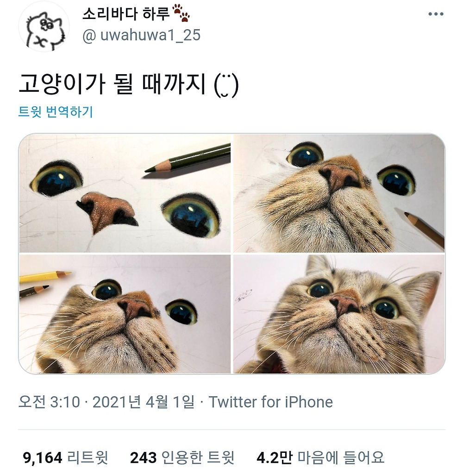This screenshot has height=476, width=463.
Task: Click the emoticon face in tweet text
Action: (x=226, y=86)
